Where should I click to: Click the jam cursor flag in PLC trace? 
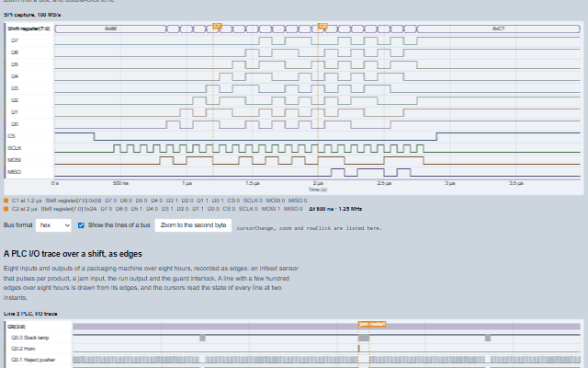(x=364, y=324)
